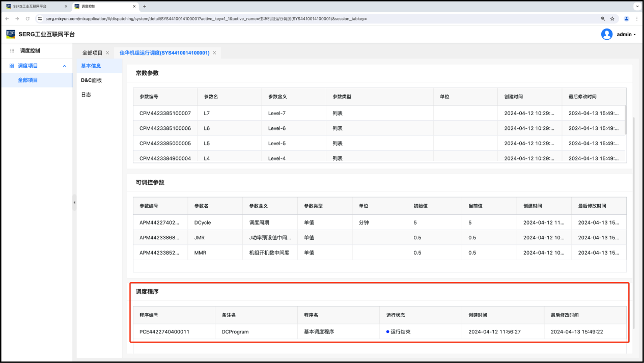Close the 全部项目 inner tab
Image resolution: width=644 pixels, height=363 pixels.
(107, 53)
